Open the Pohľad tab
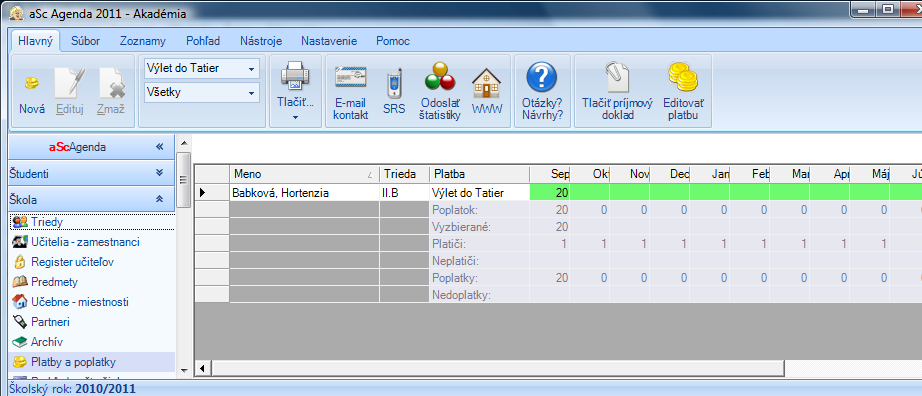Image resolution: width=922 pixels, height=396 pixels. tap(203, 41)
